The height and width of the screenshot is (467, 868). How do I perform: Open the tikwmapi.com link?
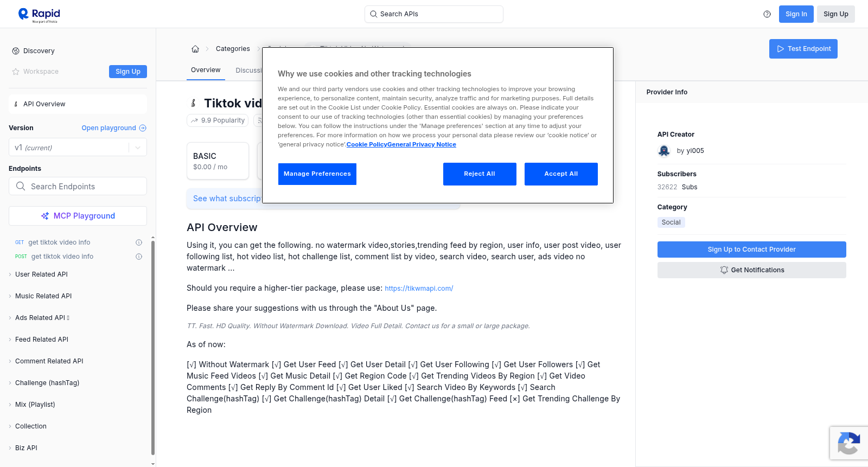[x=419, y=289]
